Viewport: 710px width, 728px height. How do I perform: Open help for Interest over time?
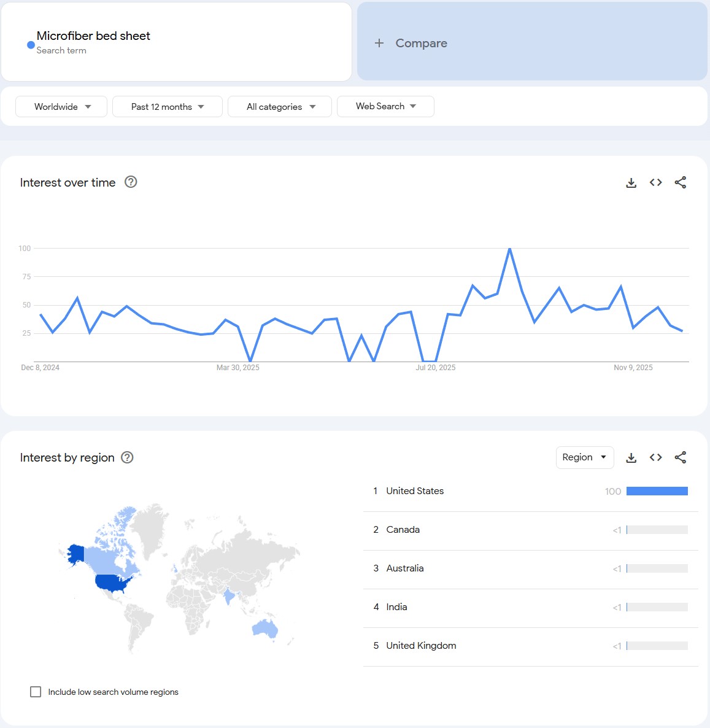pyautogui.click(x=131, y=182)
